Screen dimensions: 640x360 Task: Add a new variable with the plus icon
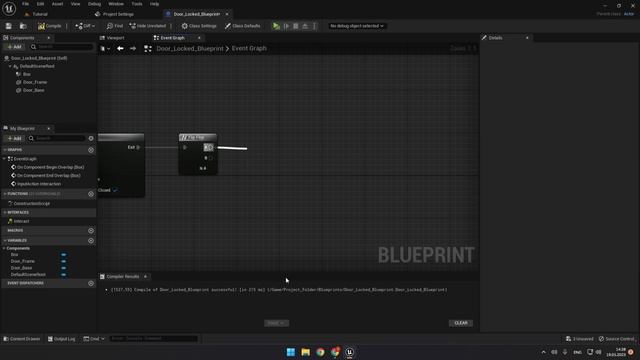point(91,241)
